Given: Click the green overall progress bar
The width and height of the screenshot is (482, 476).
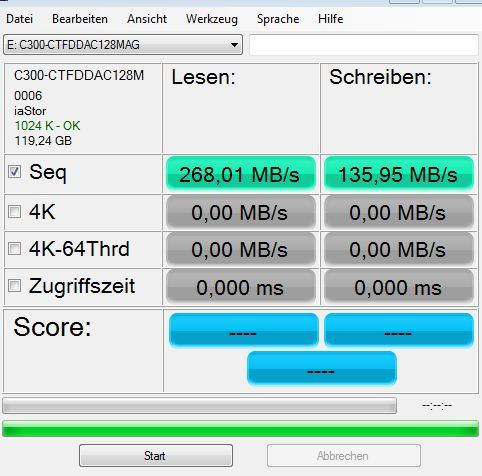Looking at the screenshot, I should click(240, 429).
